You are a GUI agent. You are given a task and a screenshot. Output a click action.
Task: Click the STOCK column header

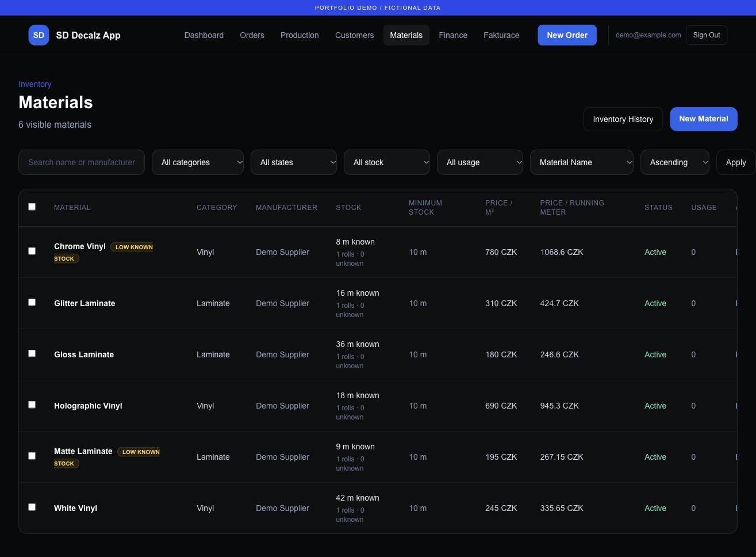click(348, 208)
